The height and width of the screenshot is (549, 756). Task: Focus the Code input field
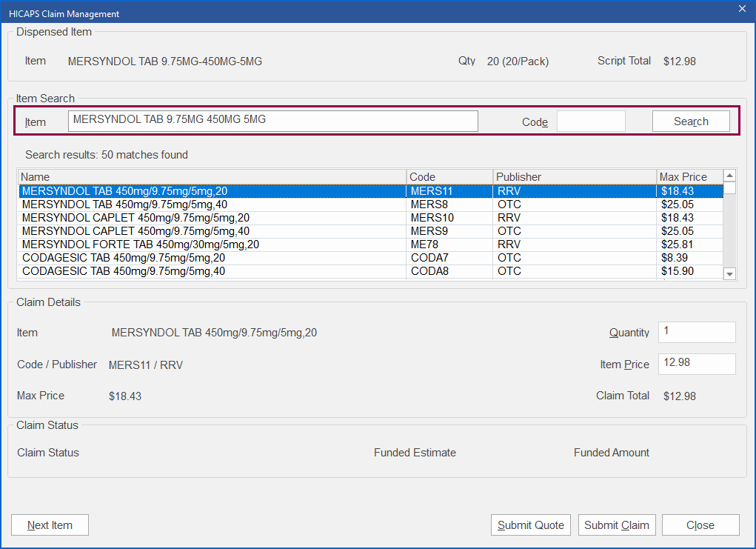coord(590,122)
